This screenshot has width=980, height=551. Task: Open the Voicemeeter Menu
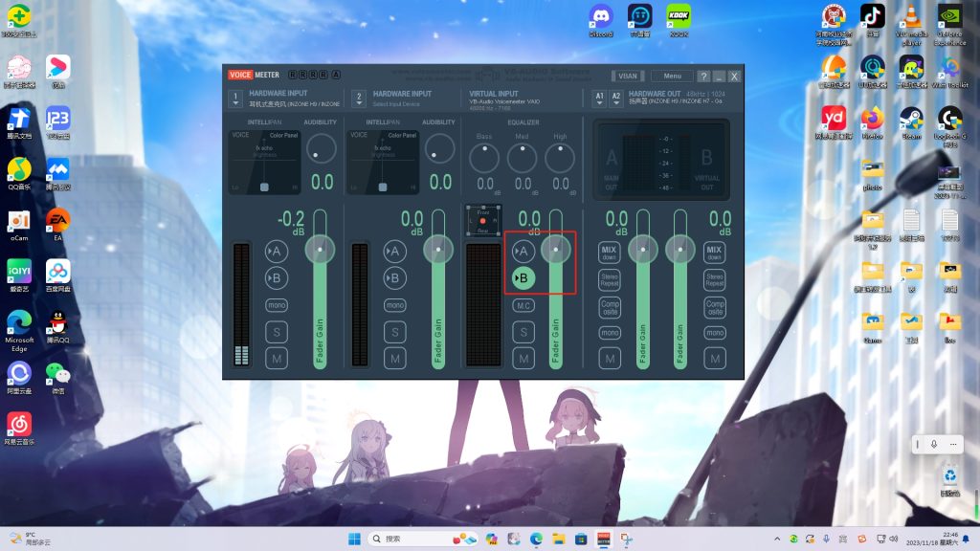click(672, 77)
